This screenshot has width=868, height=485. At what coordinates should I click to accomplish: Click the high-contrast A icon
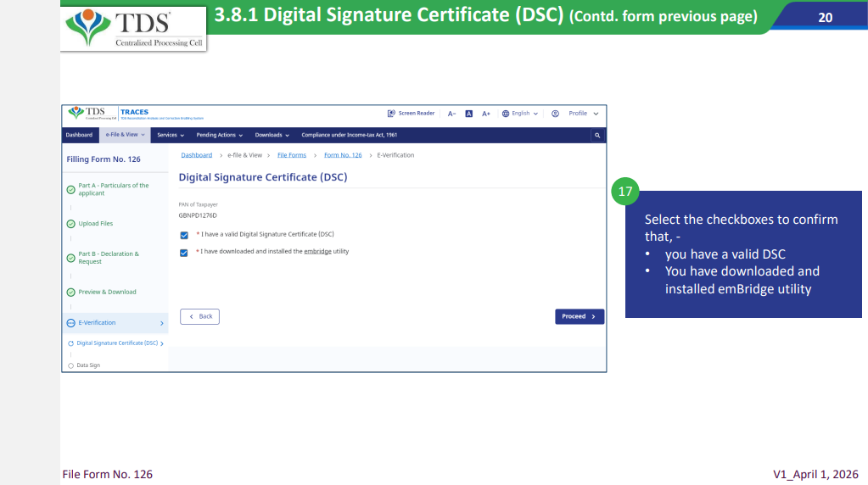point(469,113)
